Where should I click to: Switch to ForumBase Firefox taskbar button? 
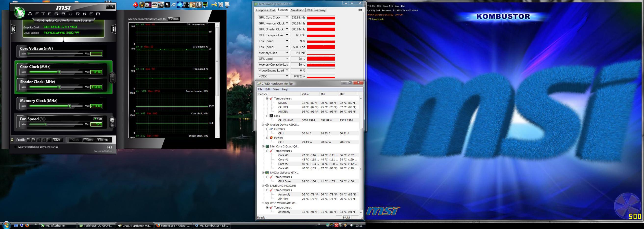[x=173, y=226]
